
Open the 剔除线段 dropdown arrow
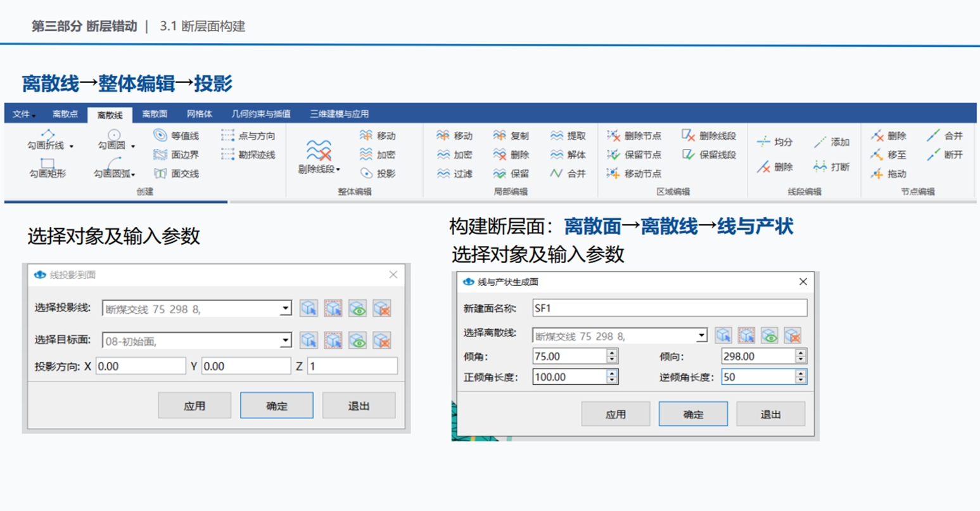point(338,169)
